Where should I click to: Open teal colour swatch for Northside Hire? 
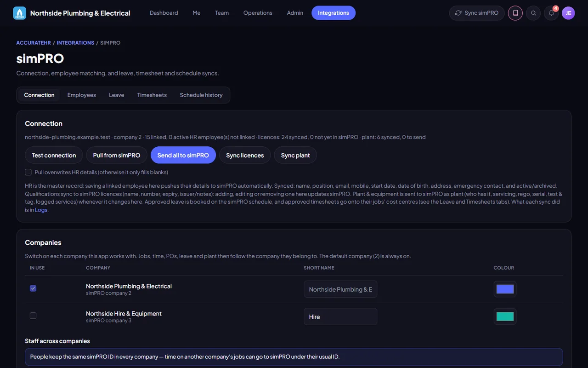(505, 316)
